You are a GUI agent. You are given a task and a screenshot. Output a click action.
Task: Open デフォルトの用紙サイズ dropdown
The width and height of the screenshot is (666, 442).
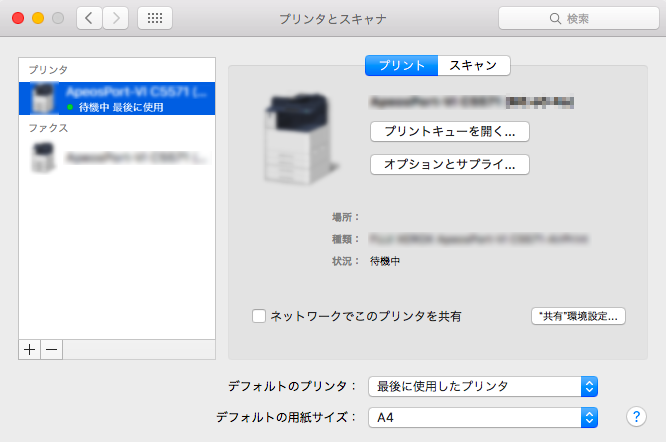tap(482, 416)
